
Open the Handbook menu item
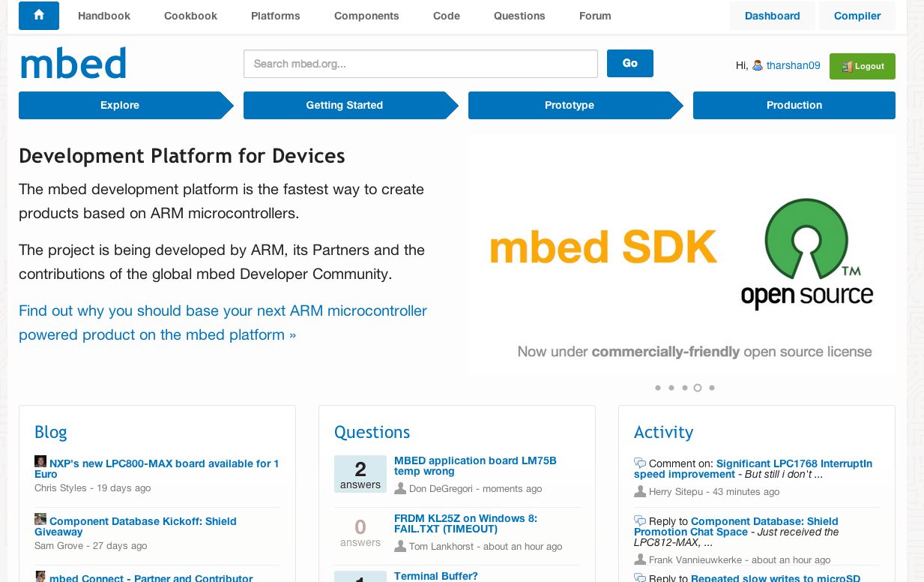(104, 16)
